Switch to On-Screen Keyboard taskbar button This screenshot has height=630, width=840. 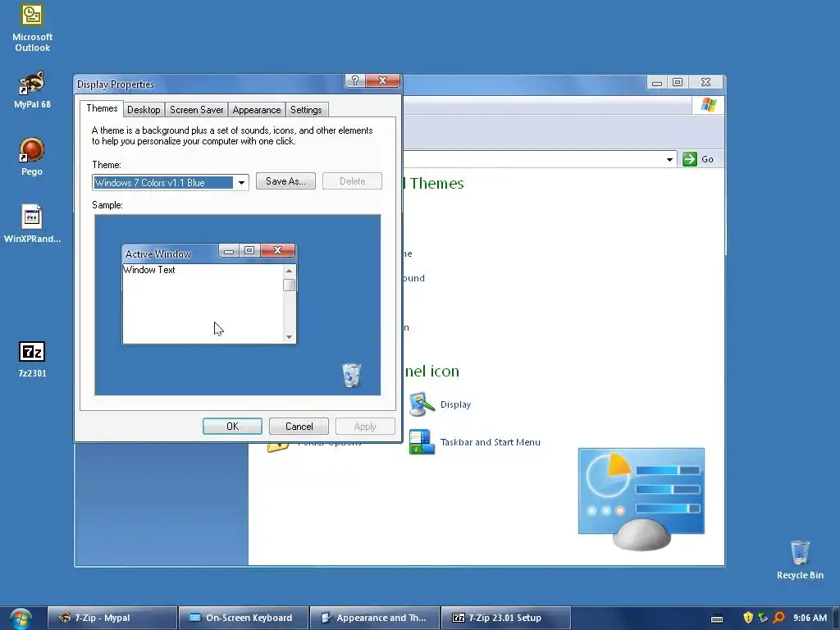[x=243, y=618]
